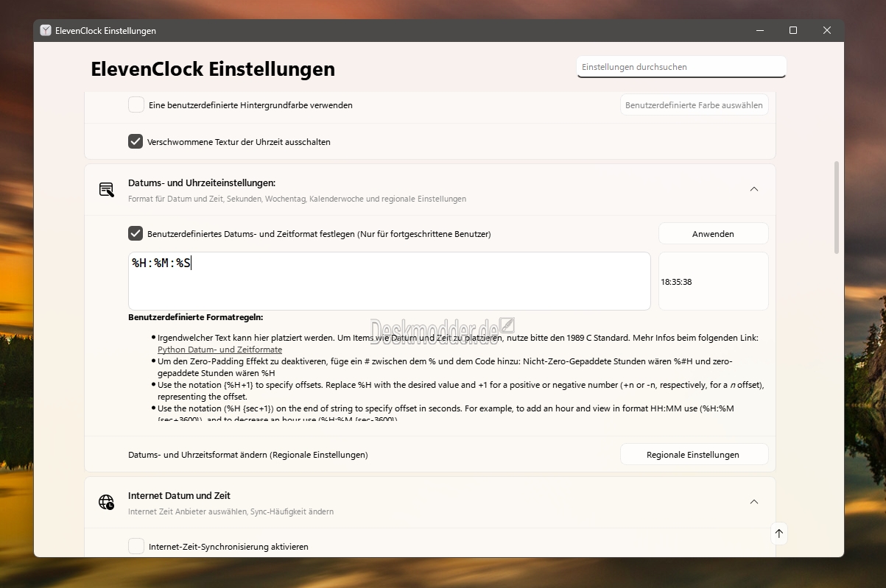Image resolution: width=886 pixels, height=588 pixels.
Task: Click the 'Internet Datum und Zeit' section title
Action: pyautogui.click(x=179, y=495)
